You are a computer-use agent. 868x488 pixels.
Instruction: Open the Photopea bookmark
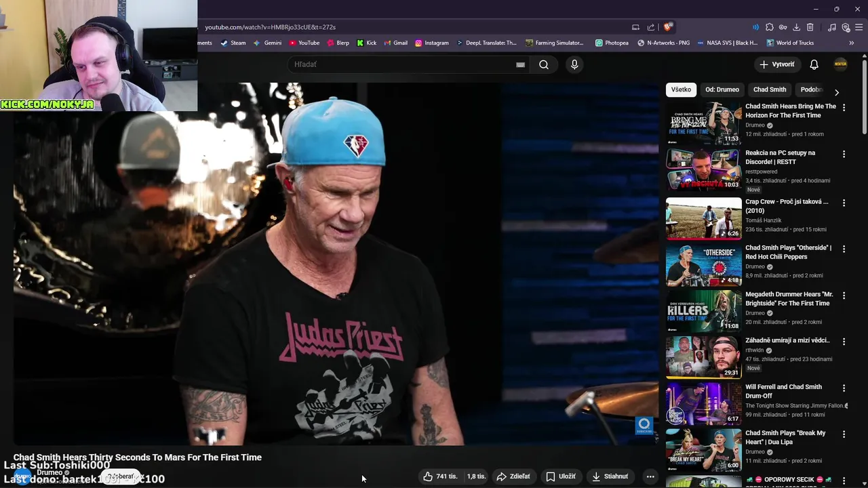tap(612, 43)
